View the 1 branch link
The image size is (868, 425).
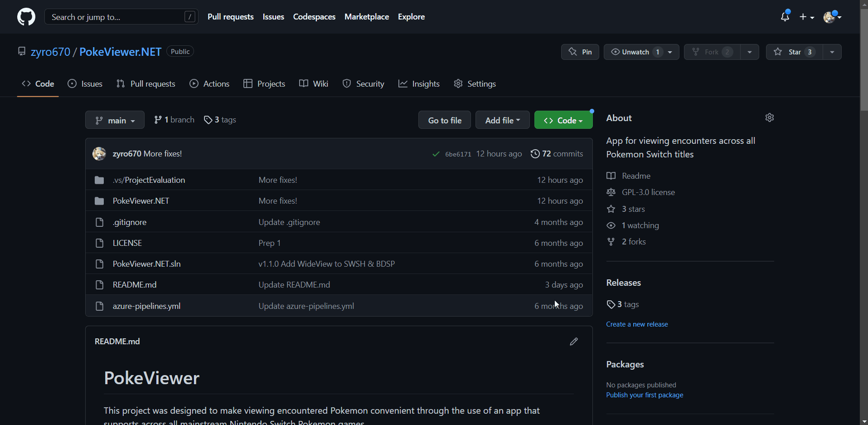coord(175,120)
